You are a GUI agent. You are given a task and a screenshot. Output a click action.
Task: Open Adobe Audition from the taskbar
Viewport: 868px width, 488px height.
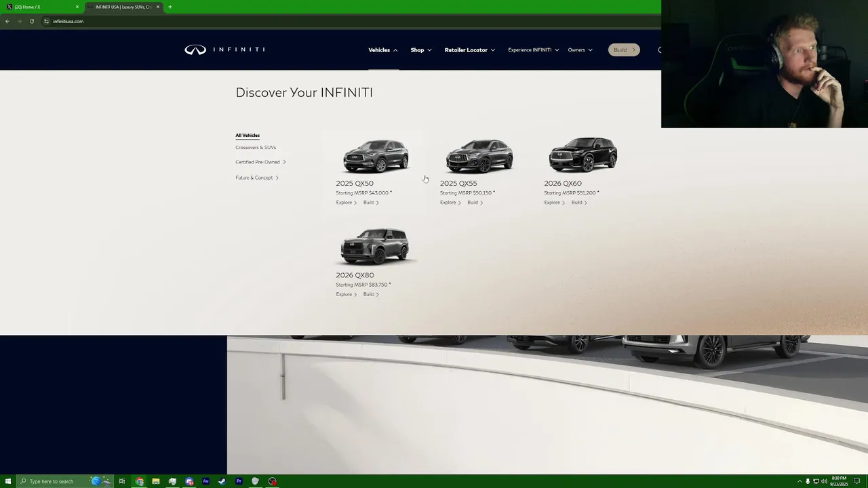coord(205,481)
